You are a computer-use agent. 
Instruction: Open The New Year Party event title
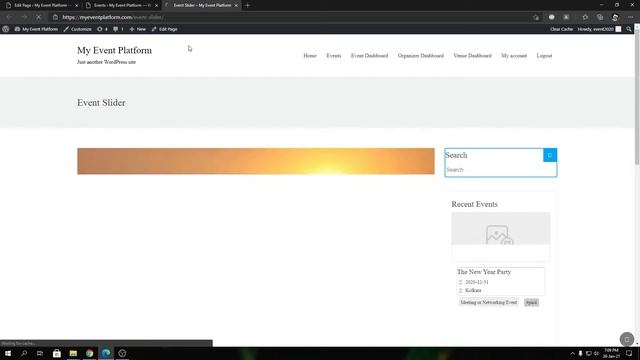pos(484,272)
